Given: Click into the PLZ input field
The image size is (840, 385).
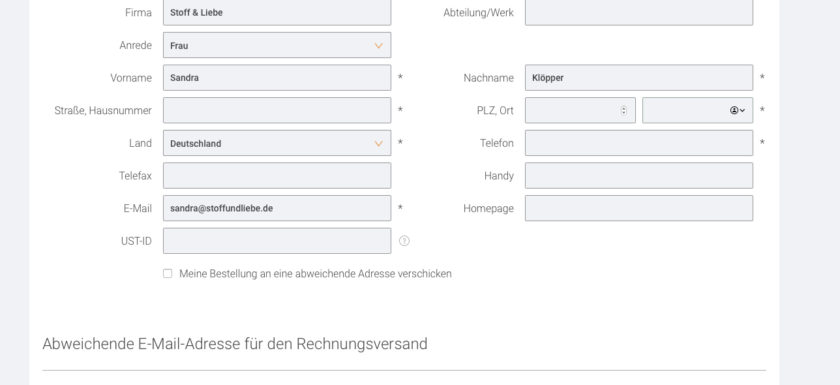Looking at the screenshot, I should 580,110.
